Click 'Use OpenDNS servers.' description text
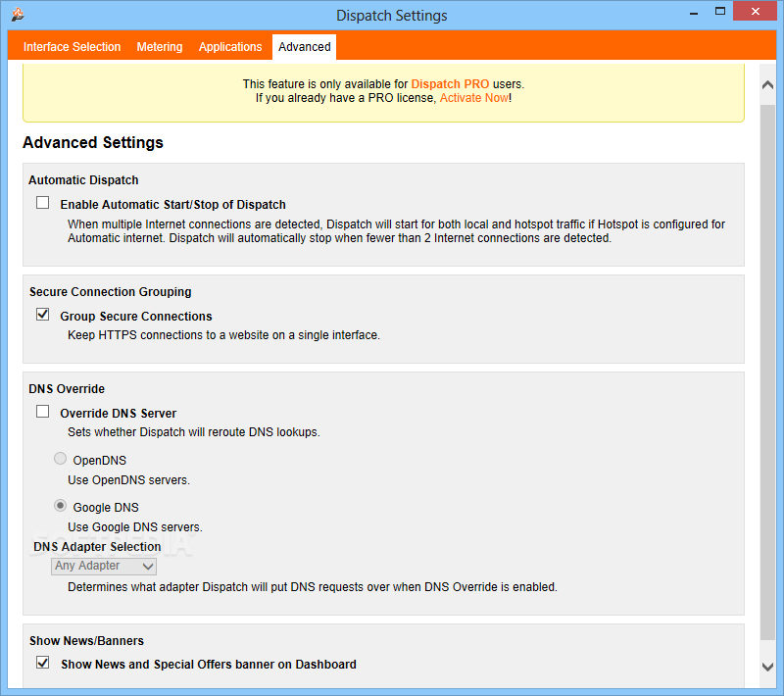 point(129,480)
